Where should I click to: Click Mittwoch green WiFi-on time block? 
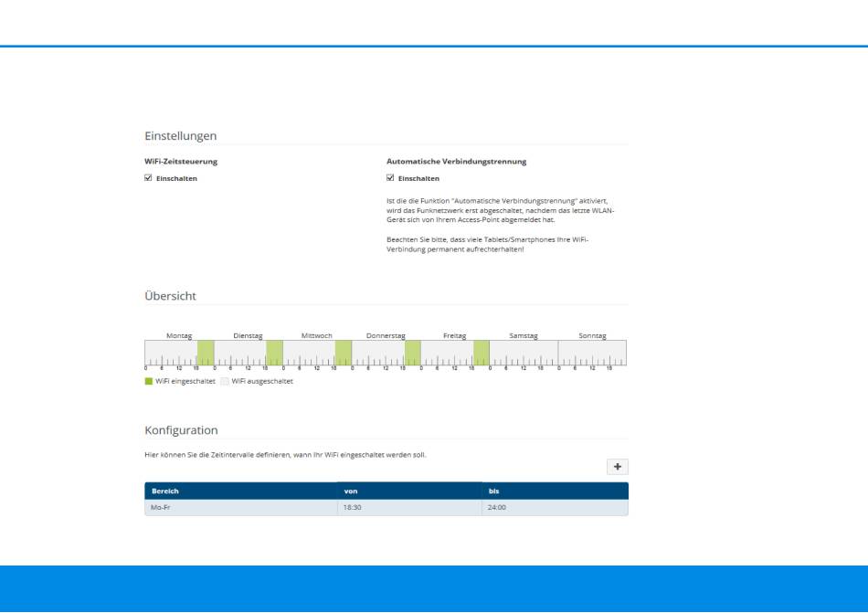pos(344,353)
